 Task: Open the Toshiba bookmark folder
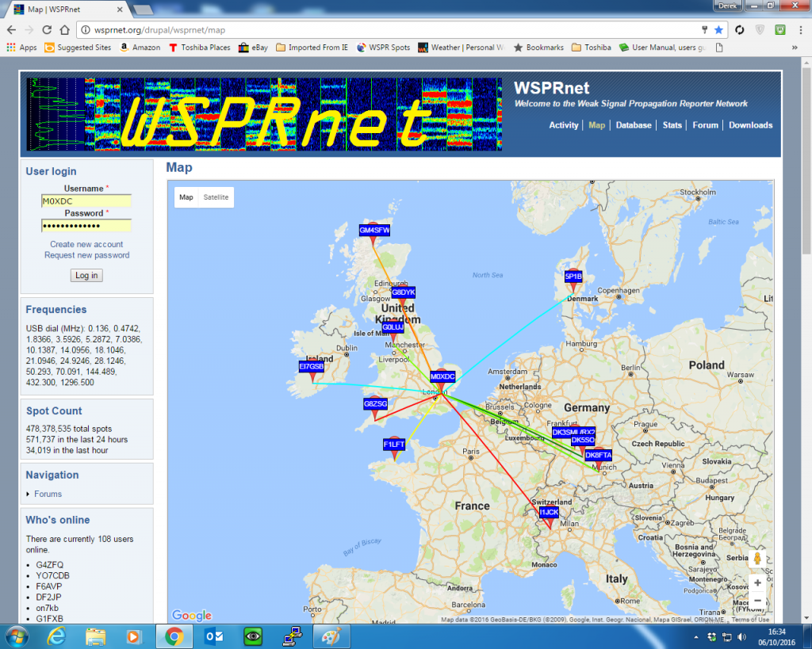pos(592,48)
